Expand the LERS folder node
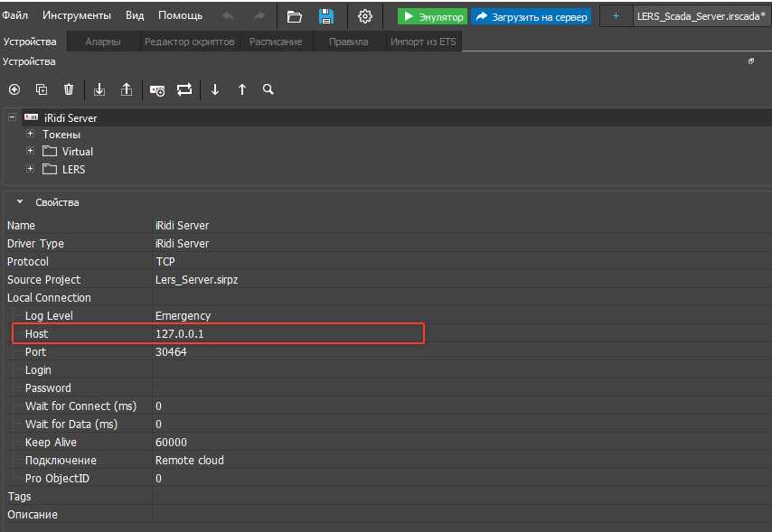 click(x=30, y=169)
